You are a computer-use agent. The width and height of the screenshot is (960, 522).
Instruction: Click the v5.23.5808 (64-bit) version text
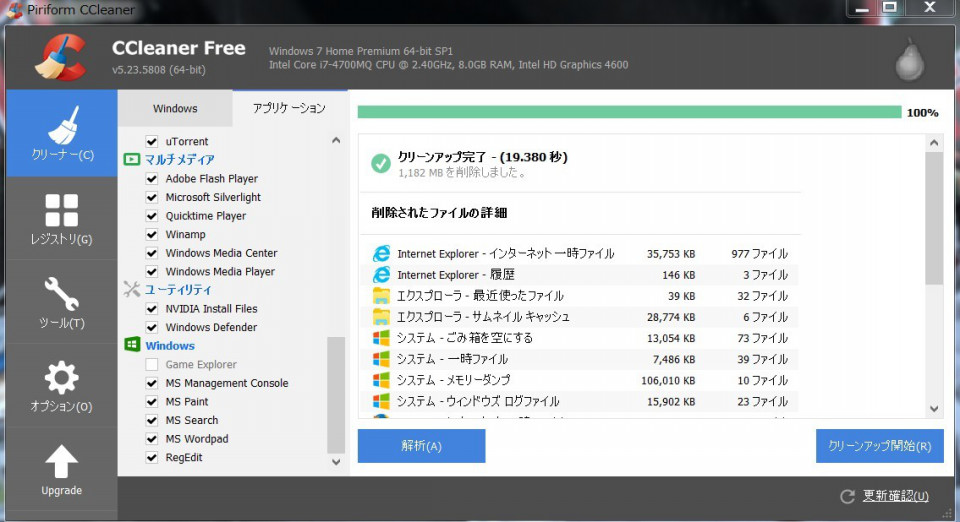click(159, 70)
